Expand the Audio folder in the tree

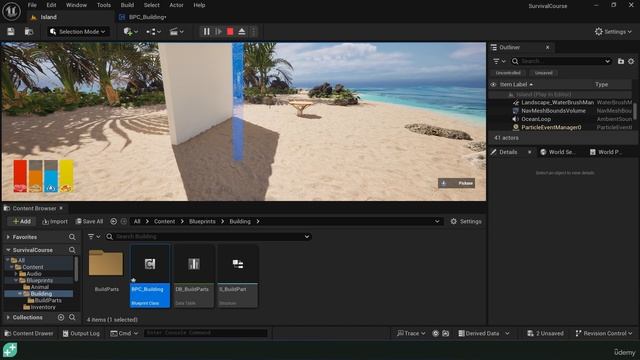[x=16, y=274]
